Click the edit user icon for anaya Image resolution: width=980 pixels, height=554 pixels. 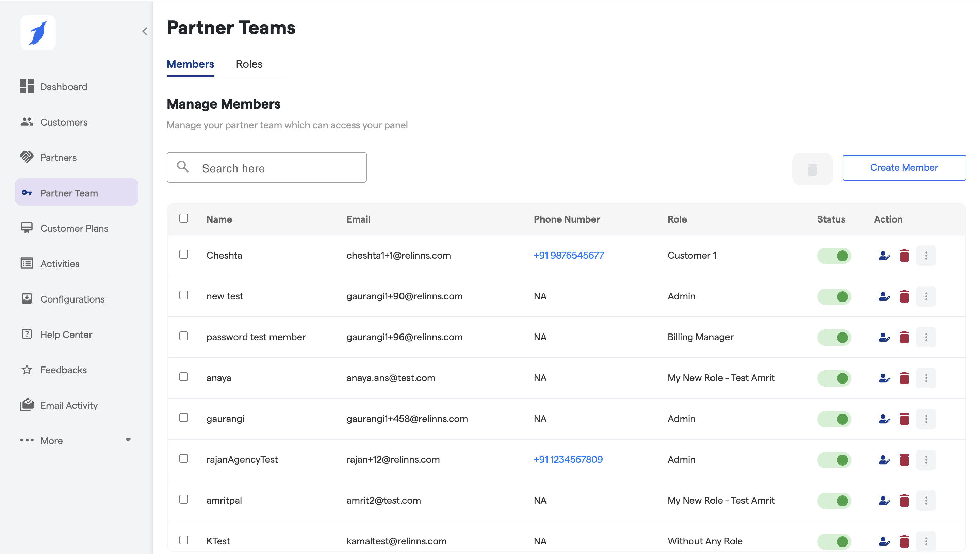pos(884,378)
